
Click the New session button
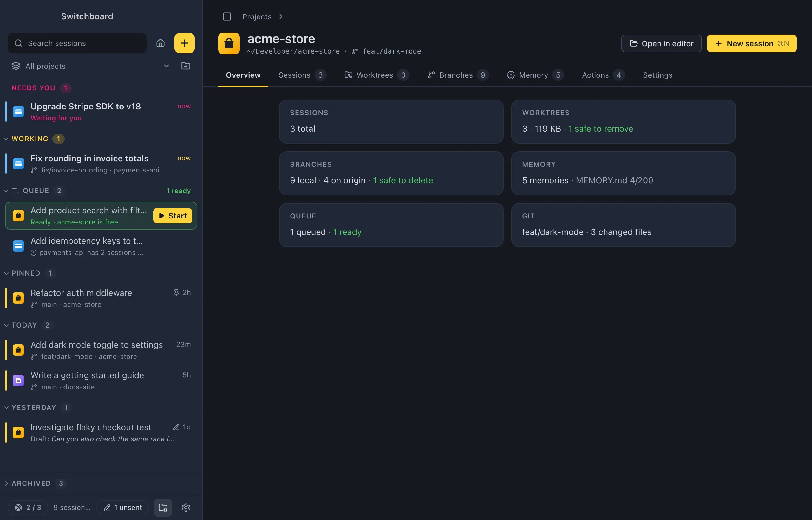(x=751, y=43)
